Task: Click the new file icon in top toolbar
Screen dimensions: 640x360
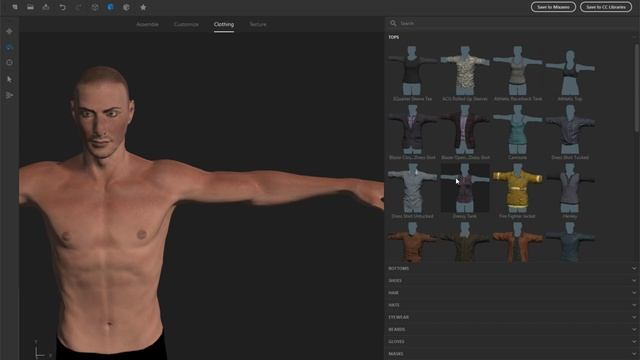Action: [x=15, y=7]
